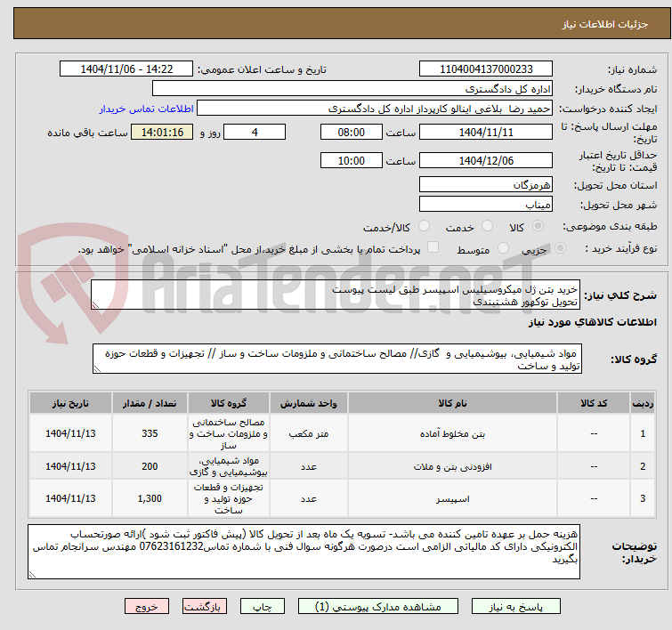
Task: Click the تجهیزات و قطعات حوزه تولید cell
Action: 229,499
